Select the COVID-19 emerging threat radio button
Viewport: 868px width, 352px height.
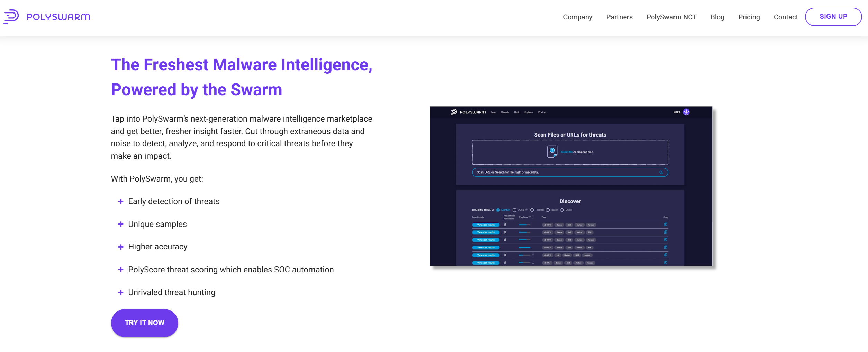pyautogui.click(x=514, y=210)
